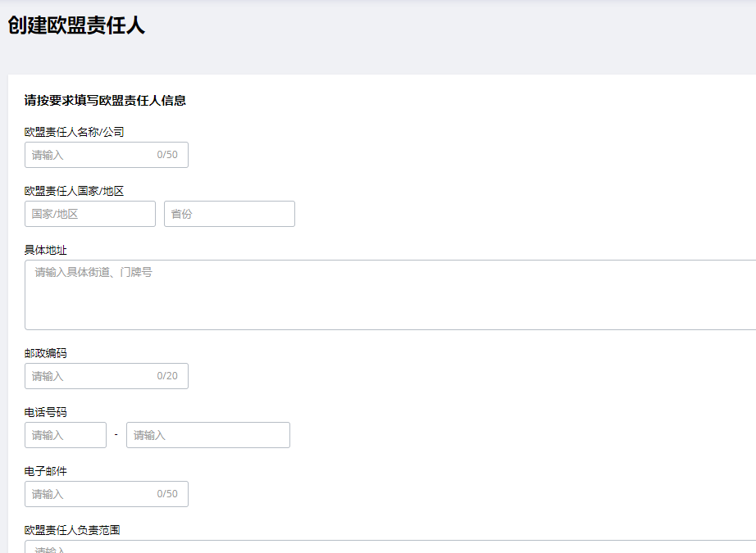The image size is (756, 553).
Task: Open the 国家/地区 dropdown
Action: pos(90,214)
